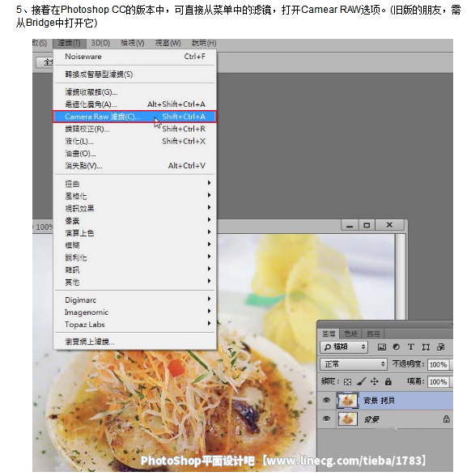Maximize the document window
This screenshot has width=471, height=476.
(367, 225)
